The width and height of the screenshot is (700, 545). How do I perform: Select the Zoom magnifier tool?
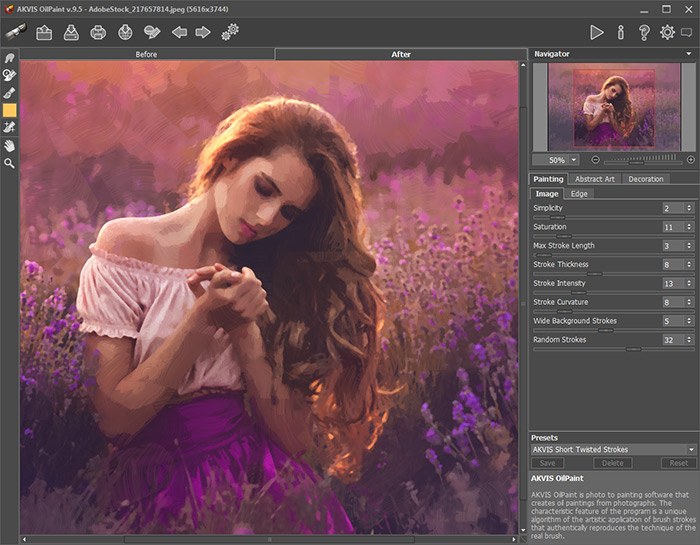click(x=10, y=162)
